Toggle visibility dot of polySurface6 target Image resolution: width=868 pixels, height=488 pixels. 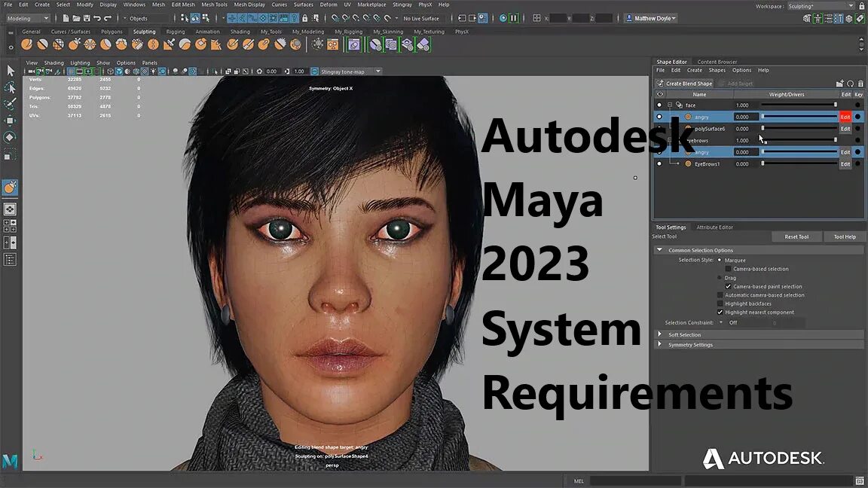(659, 129)
